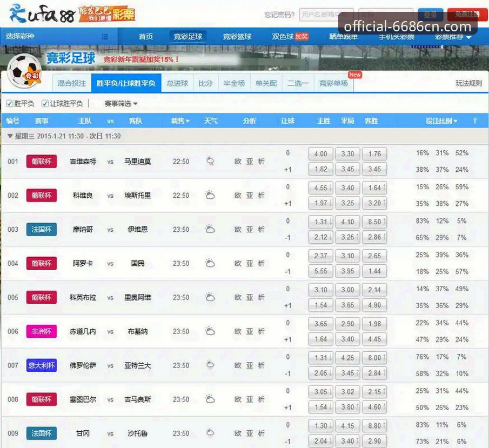Image resolution: width=489 pixels, height=448 pixels.
Task: Click the soccer ball 竞彩 badge
Action: 24,71
